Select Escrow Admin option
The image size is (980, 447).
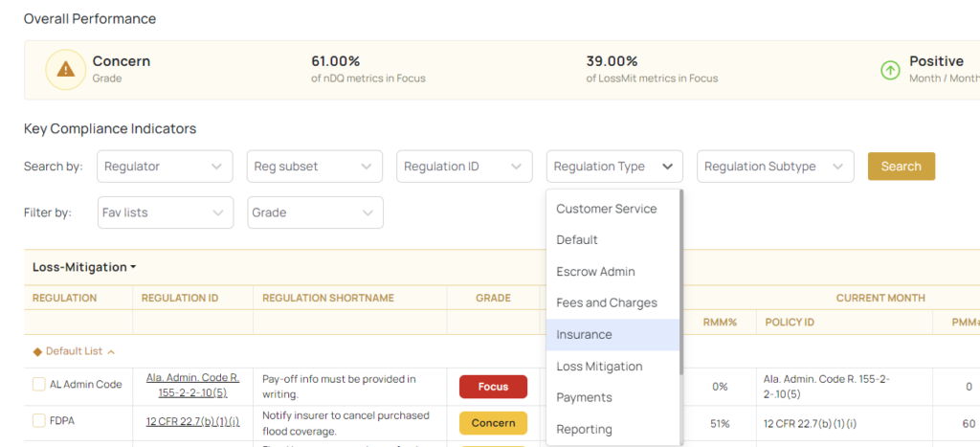point(595,272)
